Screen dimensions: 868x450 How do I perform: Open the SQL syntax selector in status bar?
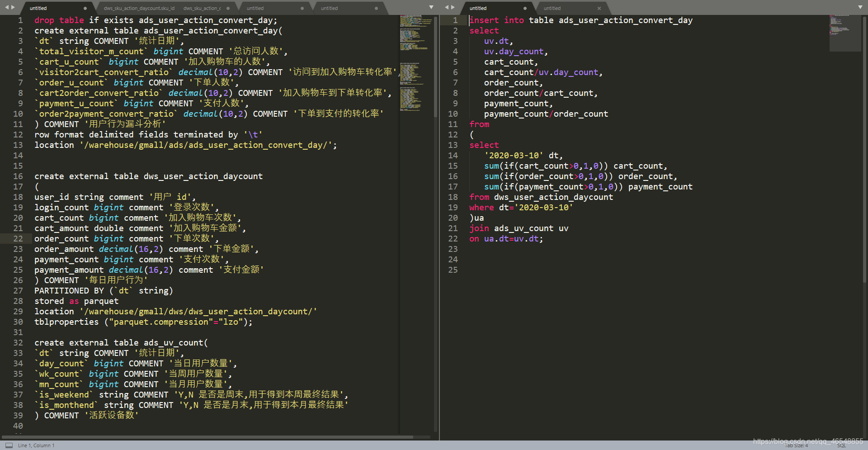click(x=841, y=445)
